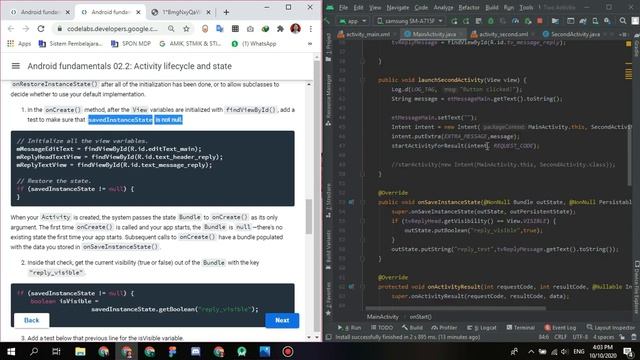Open File Explorer from taskbar
640x360 pixels.
point(80,351)
